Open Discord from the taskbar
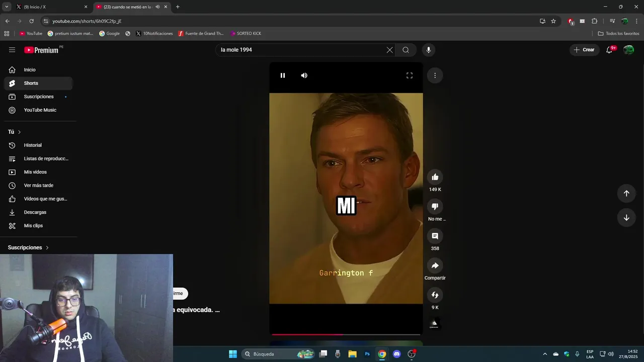644x362 pixels. [x=397, y=354]
